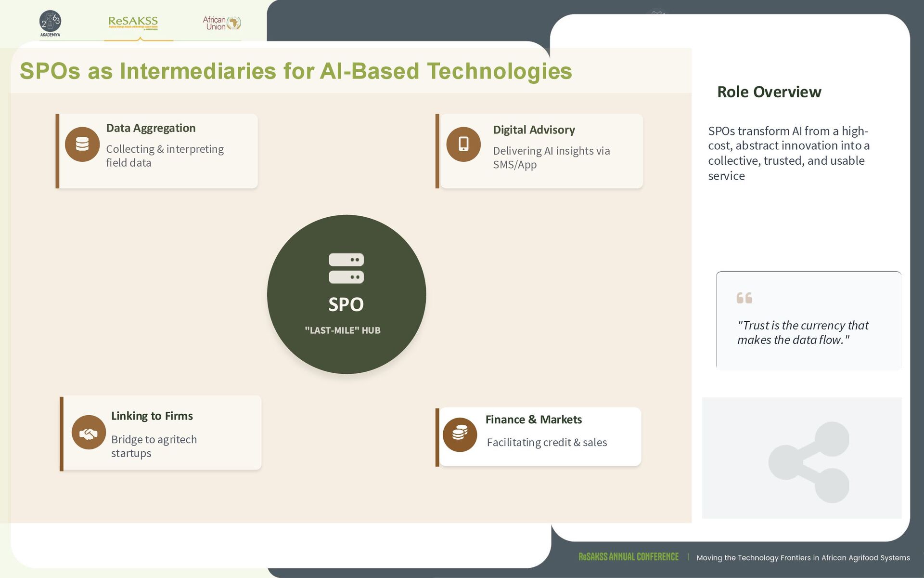The width and height of the screenshot is (924, 578).
Task: Click the ReSAKSS logo
Action: tap(133, 22)
